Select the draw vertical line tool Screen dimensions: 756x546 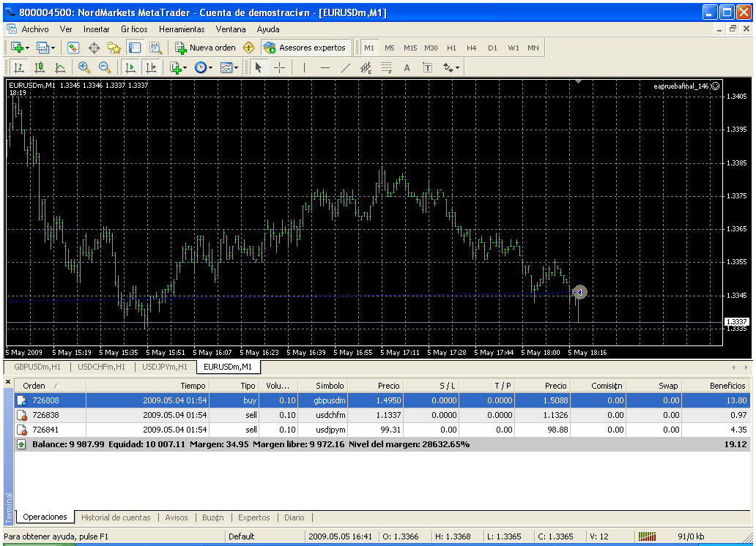[x=304, y=67]
